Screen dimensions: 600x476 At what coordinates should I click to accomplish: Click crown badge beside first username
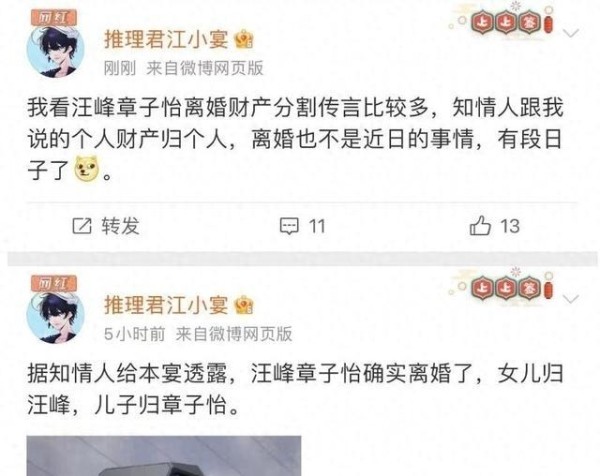[x=244, y=39]
